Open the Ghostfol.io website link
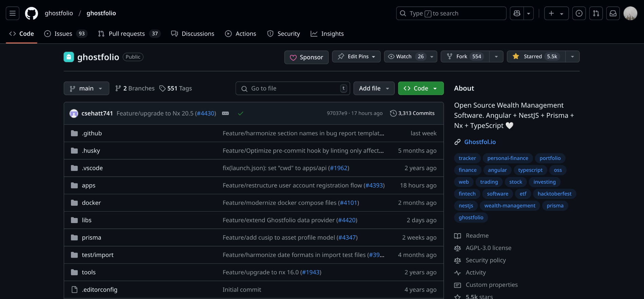Screen dimensions: 644x299 480,142
